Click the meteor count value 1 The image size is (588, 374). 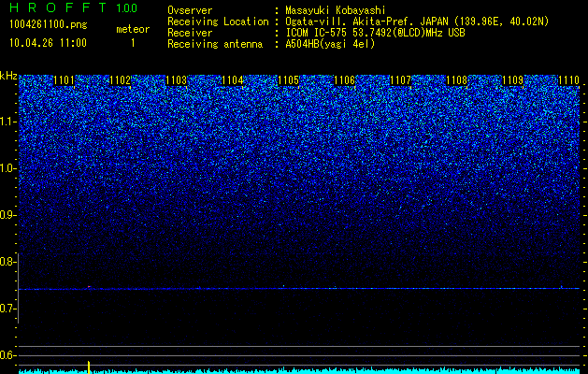point(133,43)
